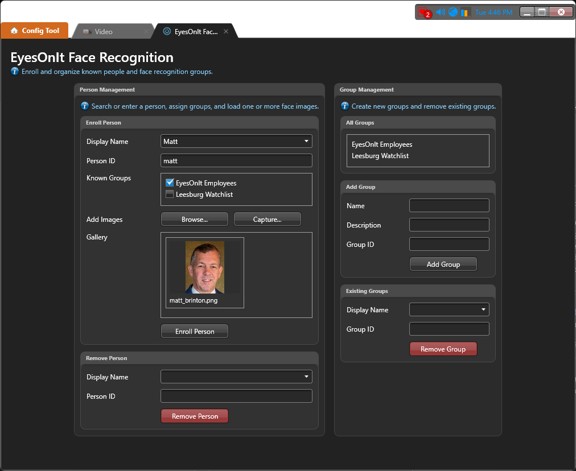Check the Leesburg Watchlist checkbox

[x=169, y=194]
